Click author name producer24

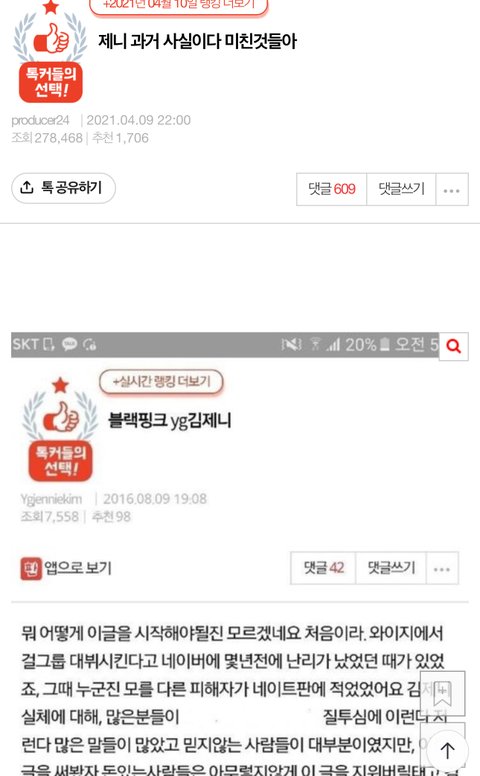[x=41, y=120]
